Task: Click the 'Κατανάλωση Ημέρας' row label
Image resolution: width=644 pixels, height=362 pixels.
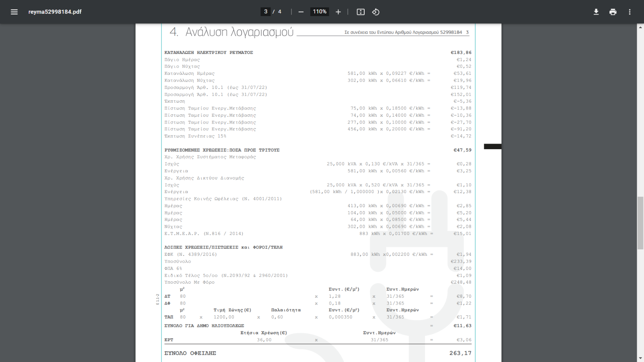Action: [190, 74]
